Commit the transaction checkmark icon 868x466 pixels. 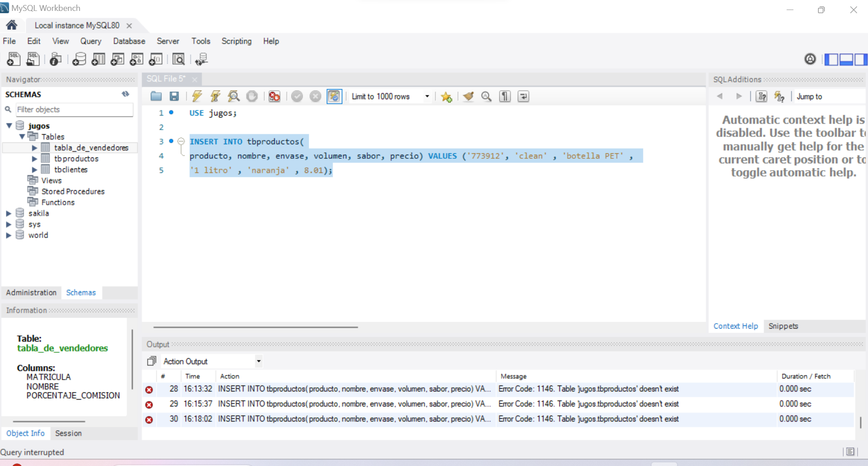coord(297,96)
